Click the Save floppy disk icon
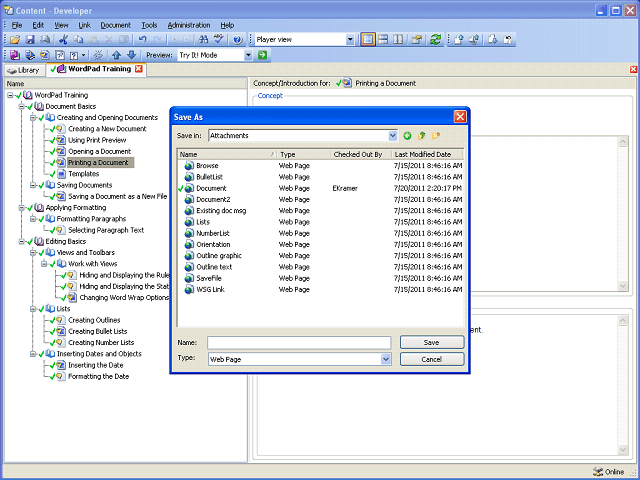Image resolution: width=640 pixels, height=480 pixels. click(x=30, y=40)
